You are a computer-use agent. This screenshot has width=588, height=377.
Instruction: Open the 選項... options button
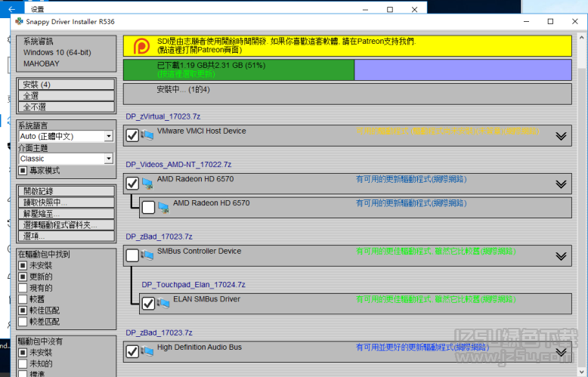tap(67, 236)
